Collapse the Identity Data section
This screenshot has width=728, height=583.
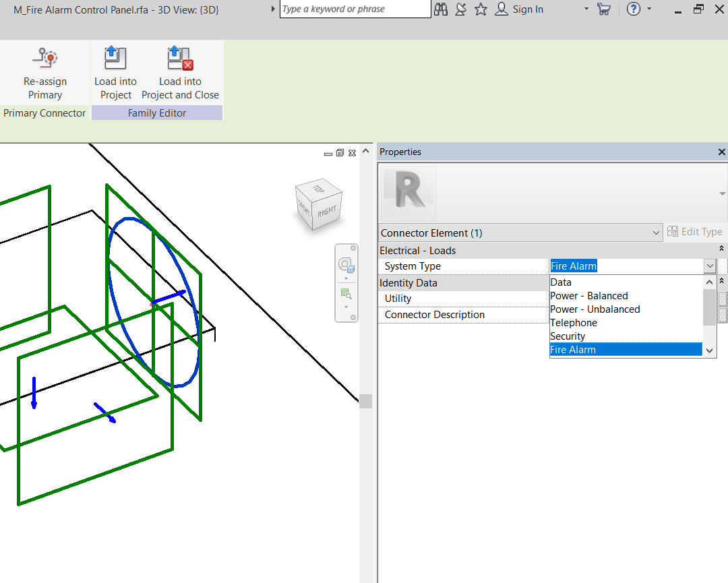[x=721, y=281]
